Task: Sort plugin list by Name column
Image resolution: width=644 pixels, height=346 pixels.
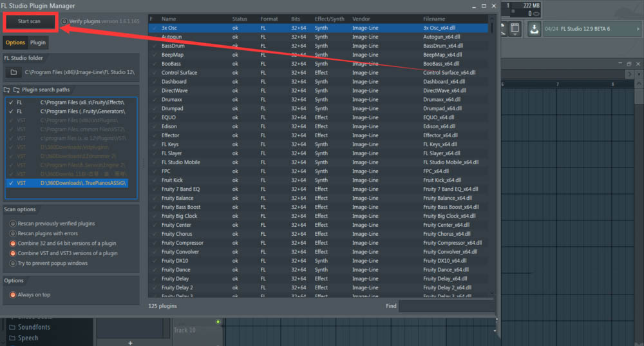Action: tap(168, 19)
